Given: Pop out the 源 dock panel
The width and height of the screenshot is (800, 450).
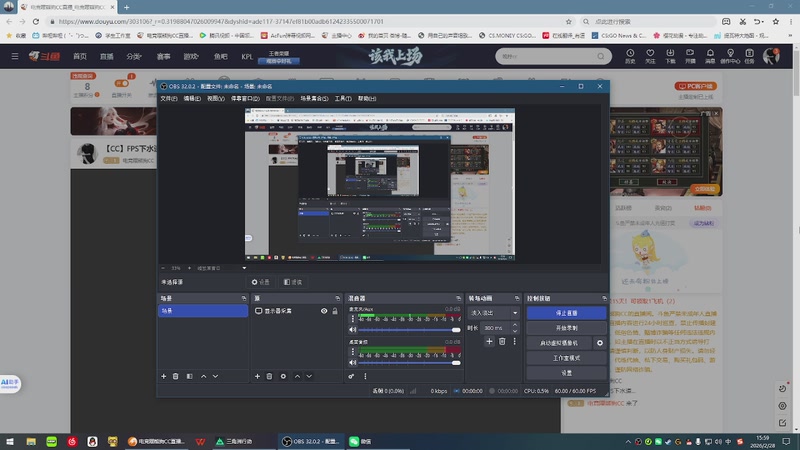Looking at the screenshot, I should click(338, 298).
